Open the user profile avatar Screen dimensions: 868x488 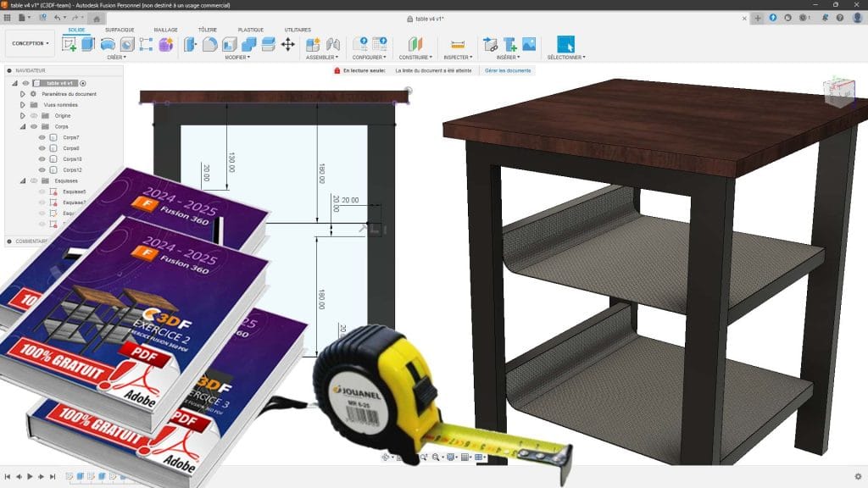tap(857, 18)
